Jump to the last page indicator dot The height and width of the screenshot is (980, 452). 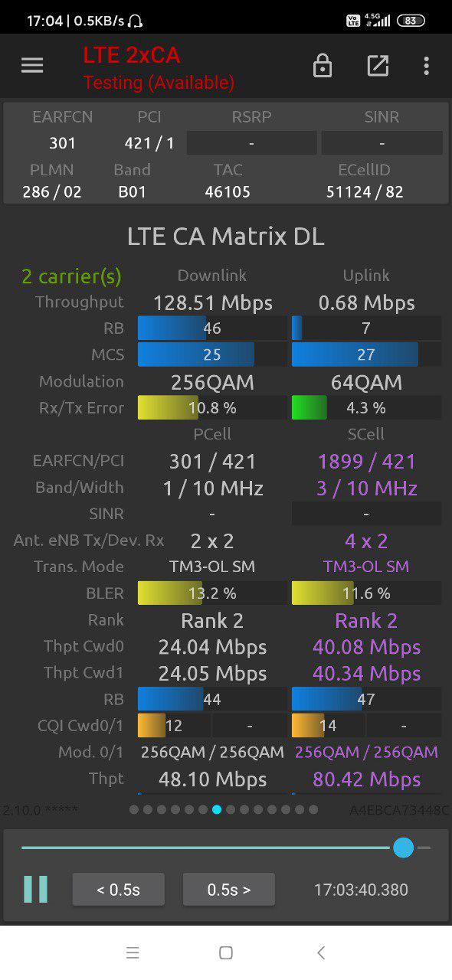point(313,809)
